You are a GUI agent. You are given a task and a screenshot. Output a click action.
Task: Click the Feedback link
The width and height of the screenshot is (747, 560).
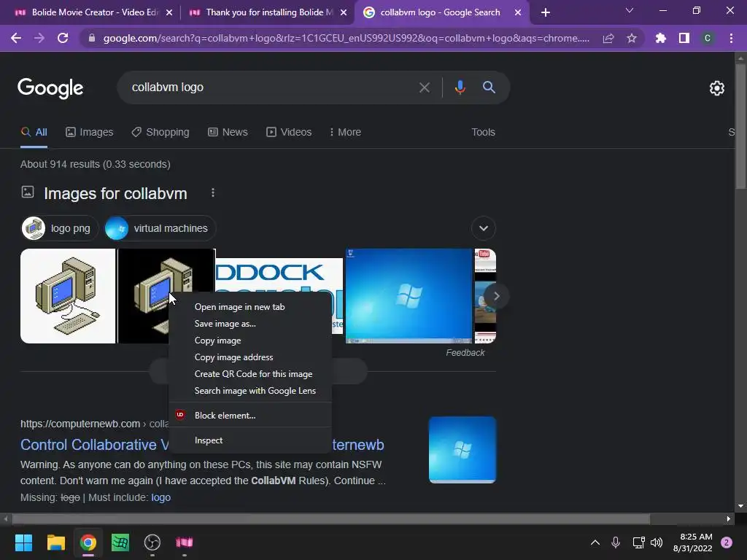coord(465,352)
